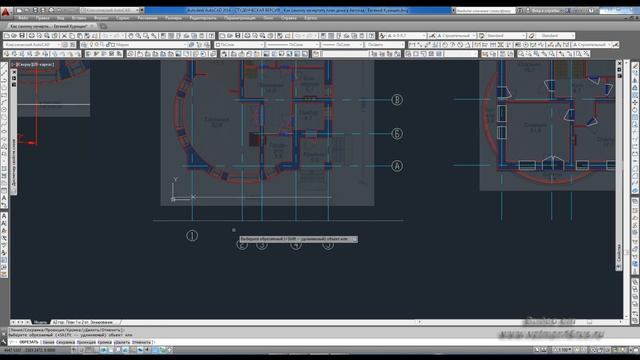640x360 pixels.
Task: Click the Zoom Extents icon in the zoom toolbar
Action: [x=587, y=53]
